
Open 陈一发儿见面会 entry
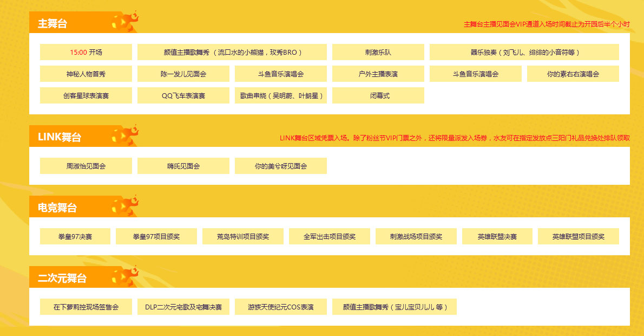click(x=183, y=74)
